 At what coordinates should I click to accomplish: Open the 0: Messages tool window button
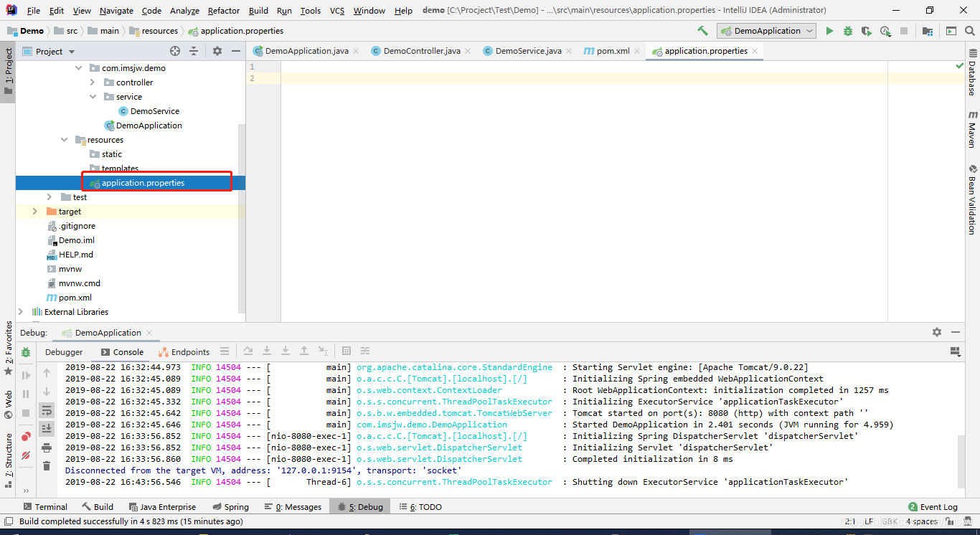293,507
